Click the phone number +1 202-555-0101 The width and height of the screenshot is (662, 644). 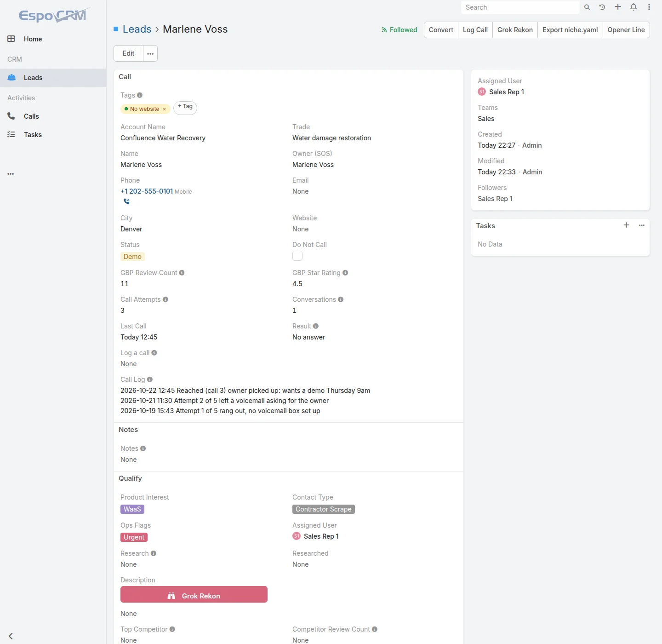(x=147, y=191)
